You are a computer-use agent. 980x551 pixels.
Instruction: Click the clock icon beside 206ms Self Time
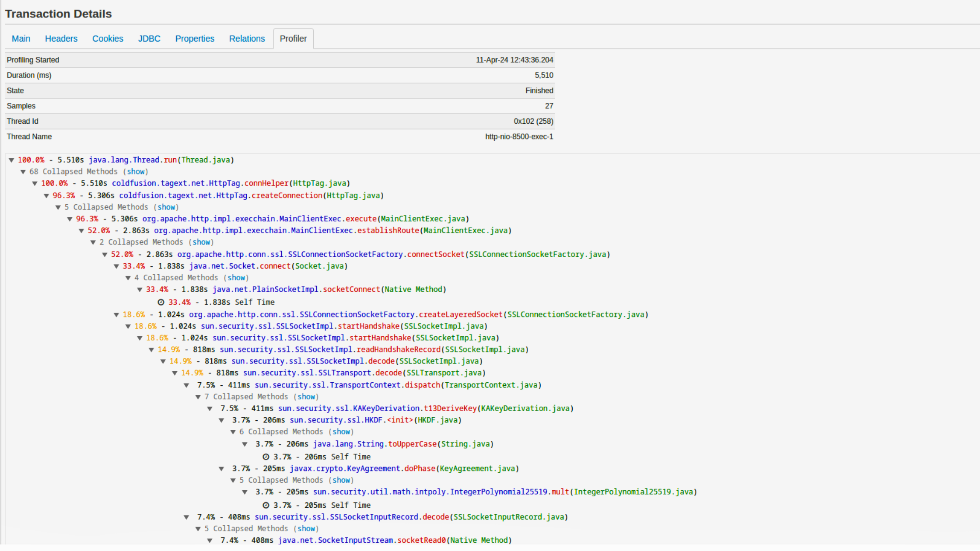[x=266, y=457]
